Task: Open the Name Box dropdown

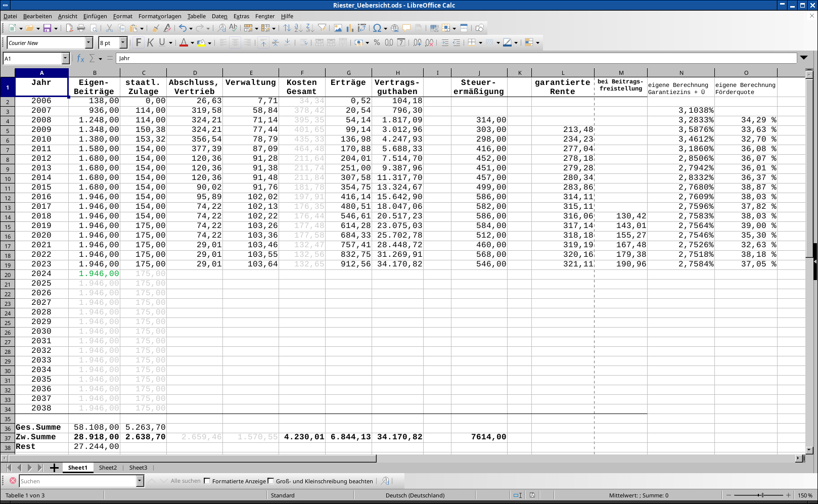Action: 65,59
